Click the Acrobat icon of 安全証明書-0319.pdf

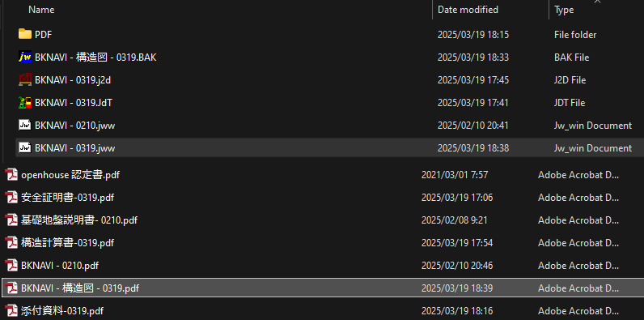11,198
